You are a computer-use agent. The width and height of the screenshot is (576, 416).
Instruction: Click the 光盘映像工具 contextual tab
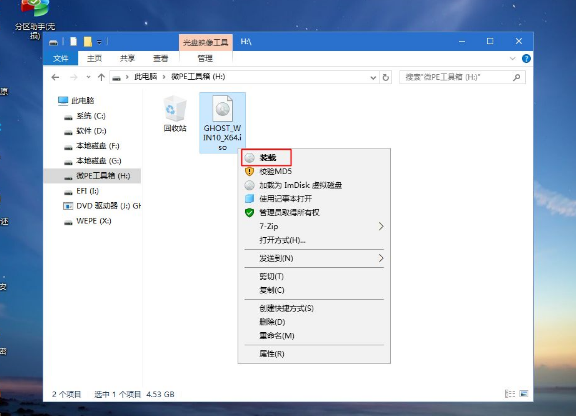[x=205, y=42]
